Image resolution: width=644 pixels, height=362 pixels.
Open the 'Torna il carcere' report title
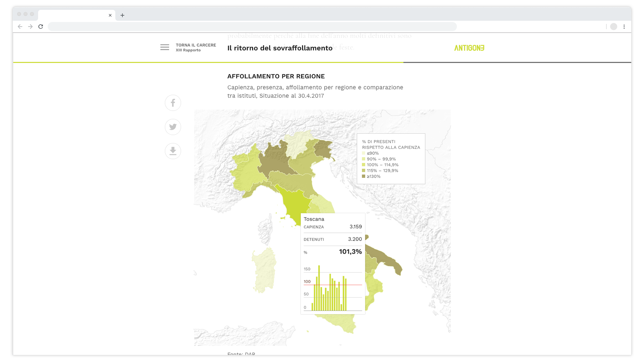coord(196,45)
